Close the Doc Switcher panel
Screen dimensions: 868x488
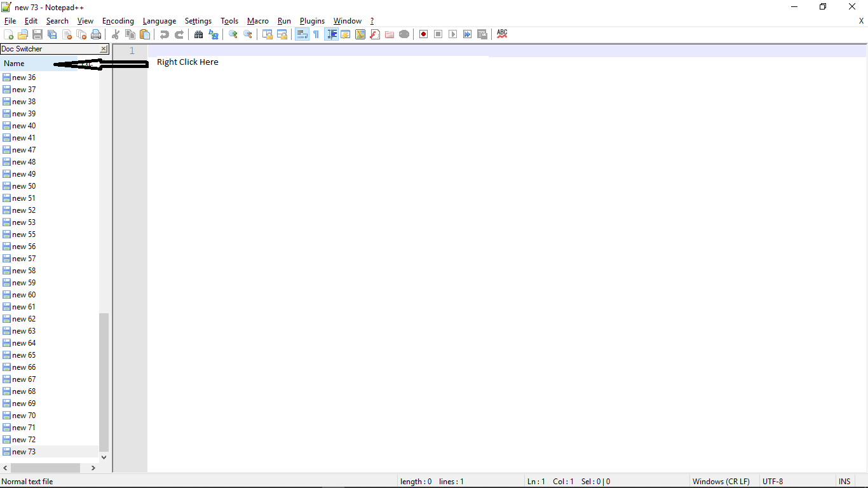coord(104,49)
